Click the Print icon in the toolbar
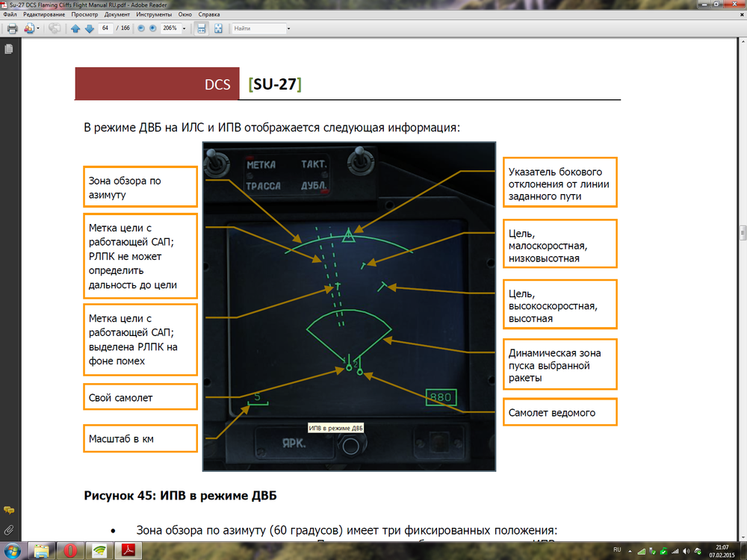Image resolution: width=747 pixels, height=560 pixels. (13, 28)
